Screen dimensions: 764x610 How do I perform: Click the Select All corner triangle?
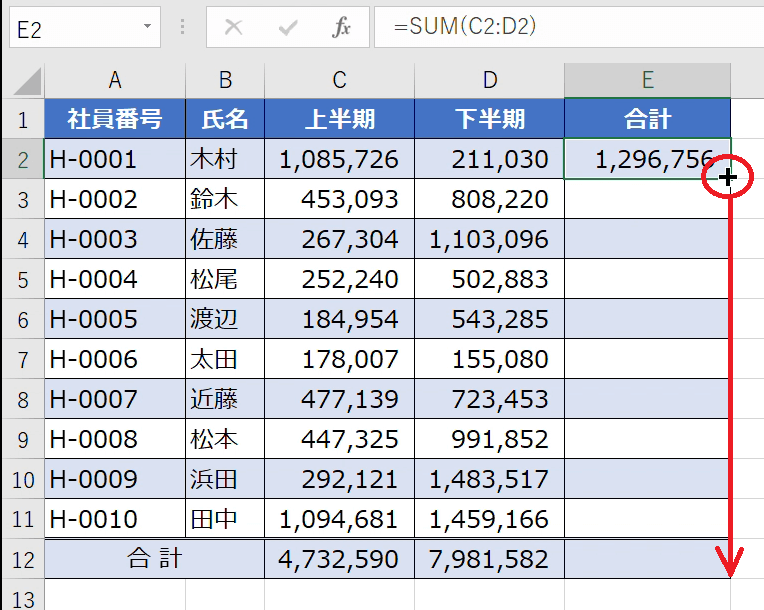click(26, 82)
